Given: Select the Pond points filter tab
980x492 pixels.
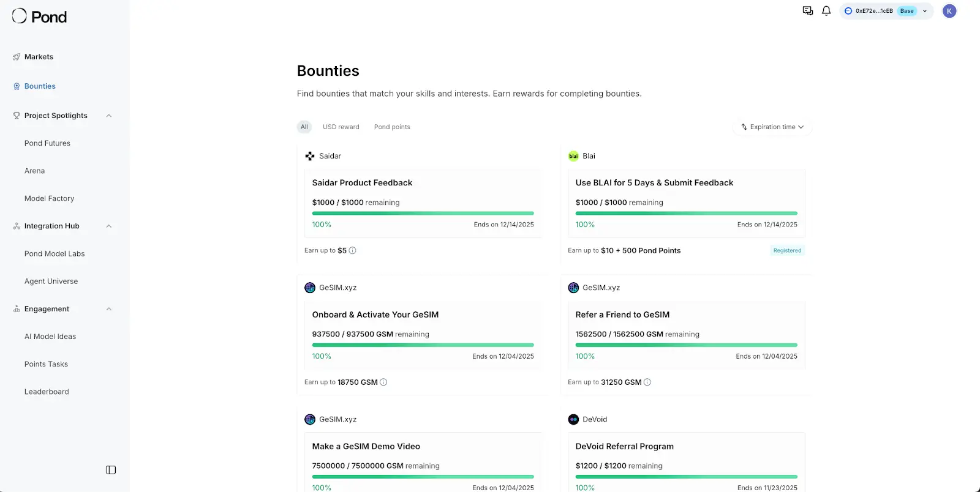Looking at the screenshot, I should tap(392, 127).
